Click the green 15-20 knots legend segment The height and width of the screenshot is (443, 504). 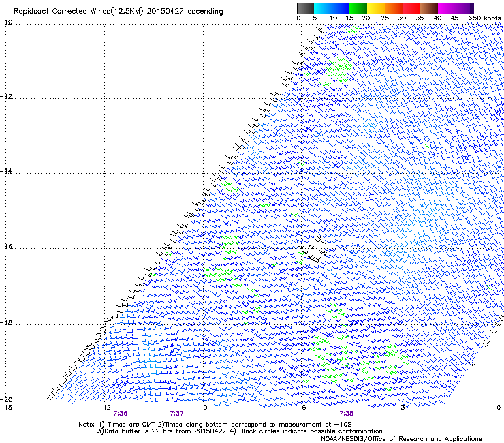[358, 8]
